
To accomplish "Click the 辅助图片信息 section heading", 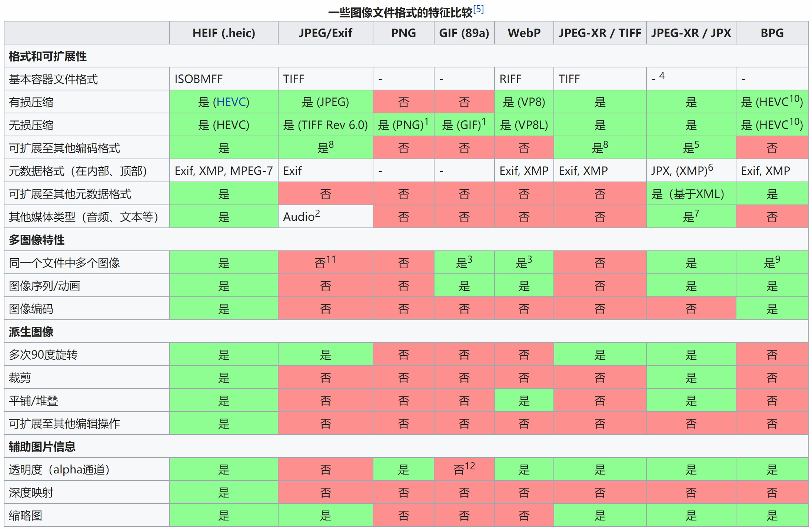I will tap(42, 447).
